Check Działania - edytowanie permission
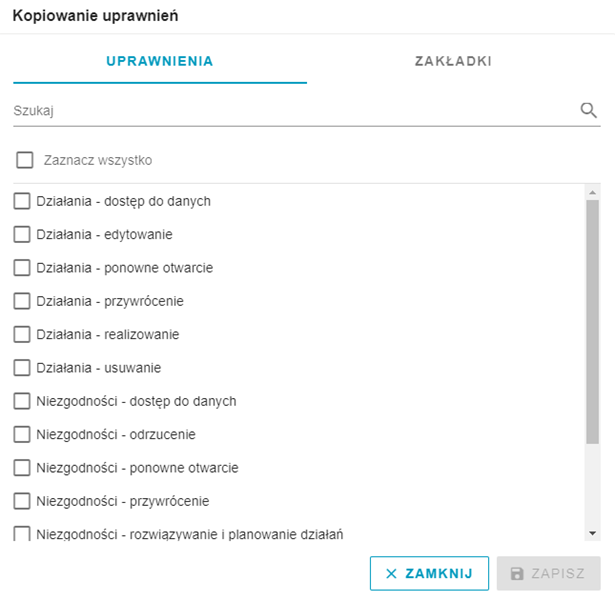Screen dimensions: 615x602 click(x=22, y=234)
